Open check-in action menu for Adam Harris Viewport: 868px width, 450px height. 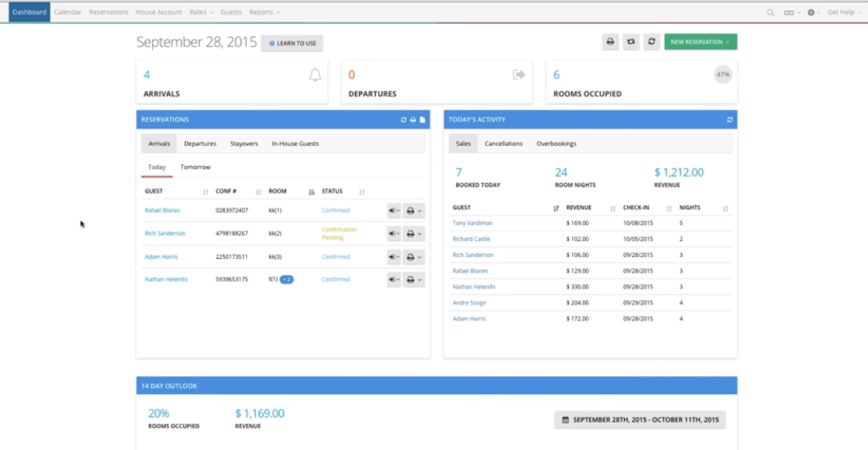[394, 257]
